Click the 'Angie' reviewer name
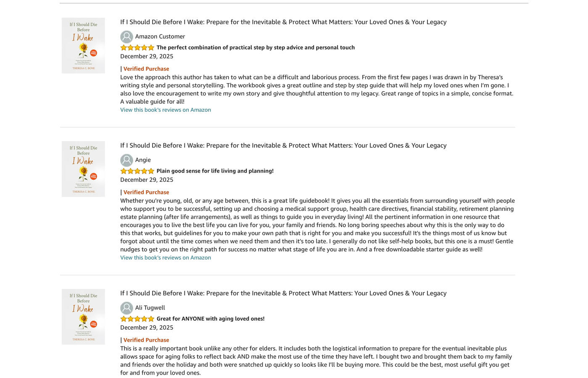The width and height of the screenshot is (588, 378). [x=143, y=160]
